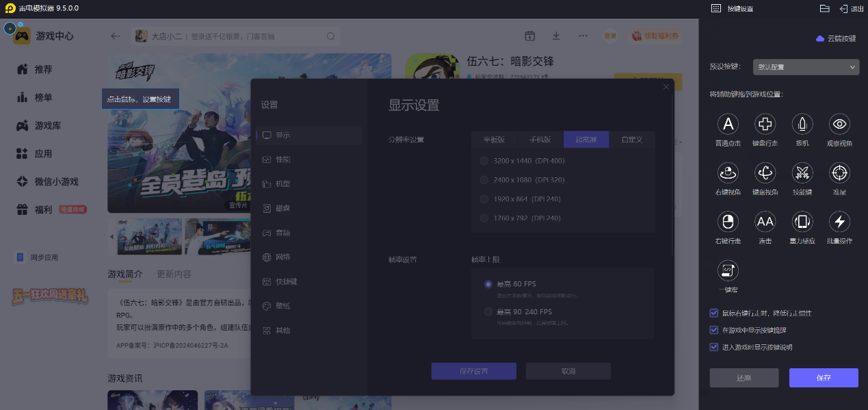Click the download icon in game center toolbar
The width and height of the screenshot is (868, 410).
pyautogui.click(x=556, y=36)
